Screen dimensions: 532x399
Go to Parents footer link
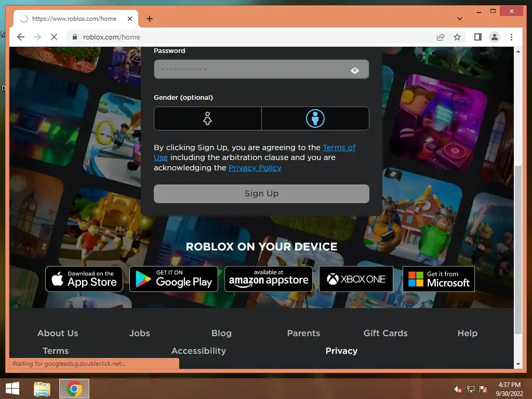tap(303, 333)
